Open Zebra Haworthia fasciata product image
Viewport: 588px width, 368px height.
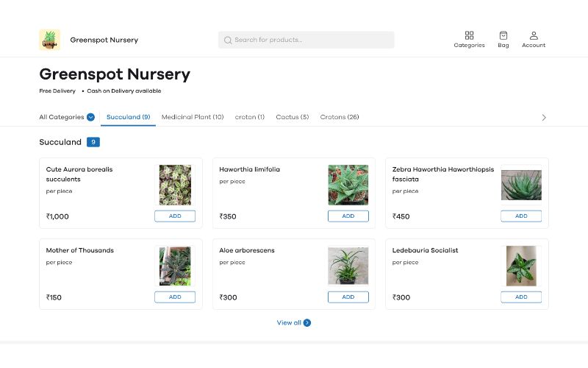coord(521,185)
